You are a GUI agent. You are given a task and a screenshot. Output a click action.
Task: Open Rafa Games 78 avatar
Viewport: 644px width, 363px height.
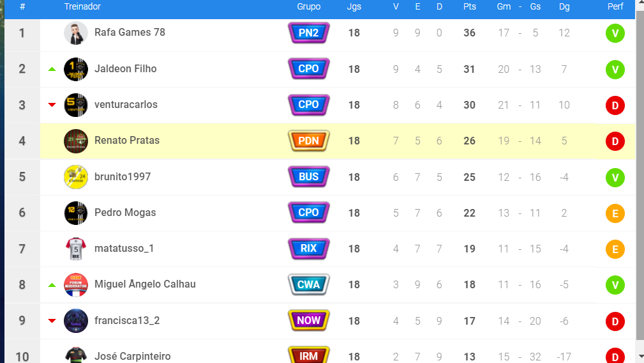pyautogui.click(x=76, y=33)
